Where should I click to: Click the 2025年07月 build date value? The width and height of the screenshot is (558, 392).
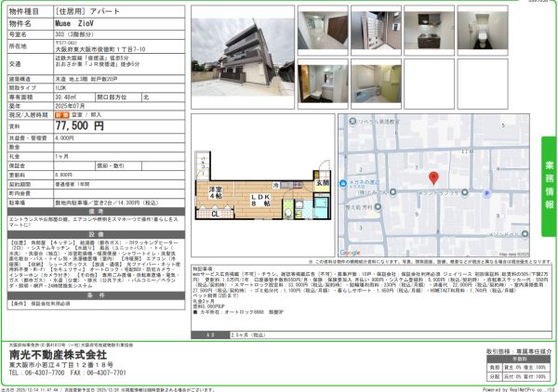click(x=70, y=106)
